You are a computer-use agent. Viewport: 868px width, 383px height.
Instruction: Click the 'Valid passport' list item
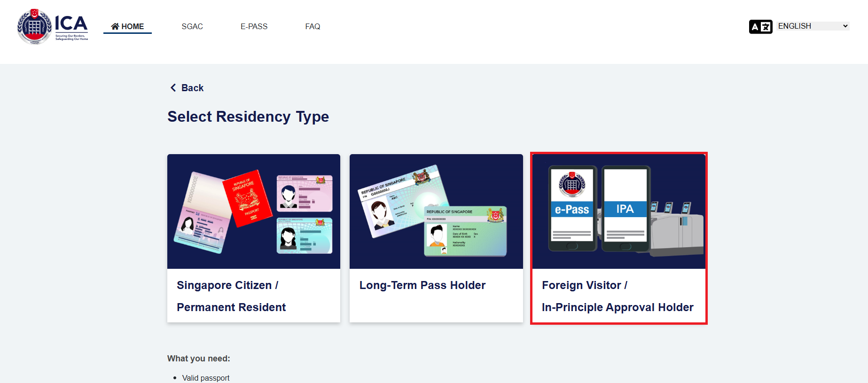(x=206, y=378)
